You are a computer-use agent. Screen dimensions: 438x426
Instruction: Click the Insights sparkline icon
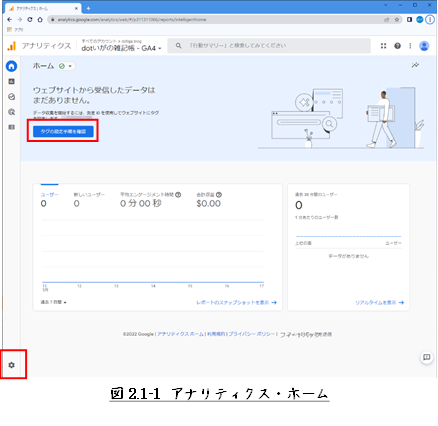pos(415,65)
